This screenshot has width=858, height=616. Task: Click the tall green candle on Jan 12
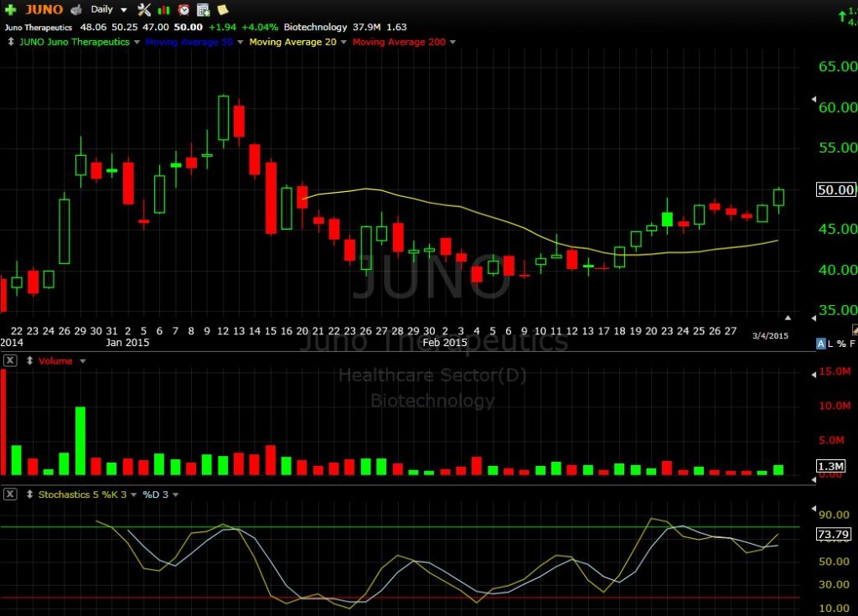(x=223, y=117)
